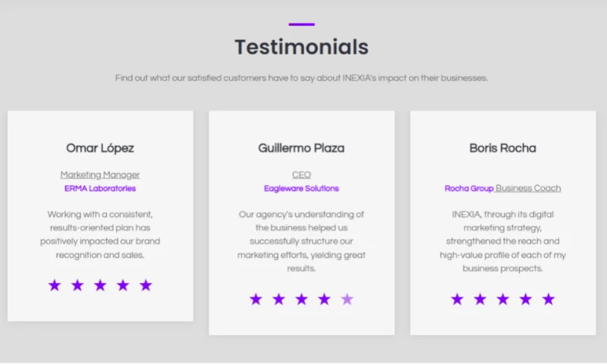This screenshot has height=364, width=607.
Task: Click first star in Boris Rocha's rating
Action: pos(457,299)
